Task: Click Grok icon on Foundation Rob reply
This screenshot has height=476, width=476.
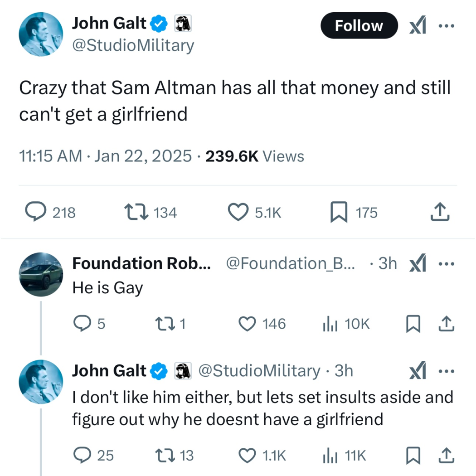Action: [417, 263]
